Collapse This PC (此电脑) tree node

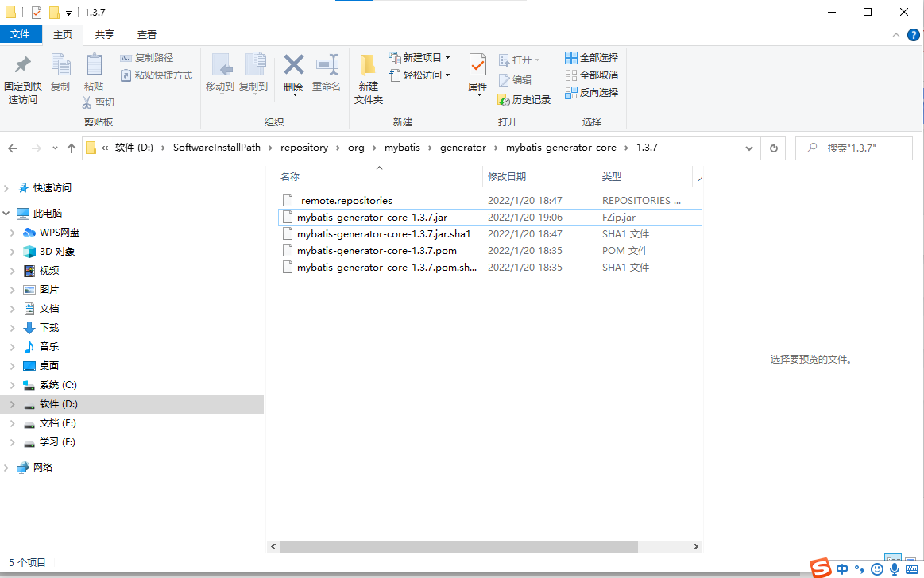tap(6, 213)
